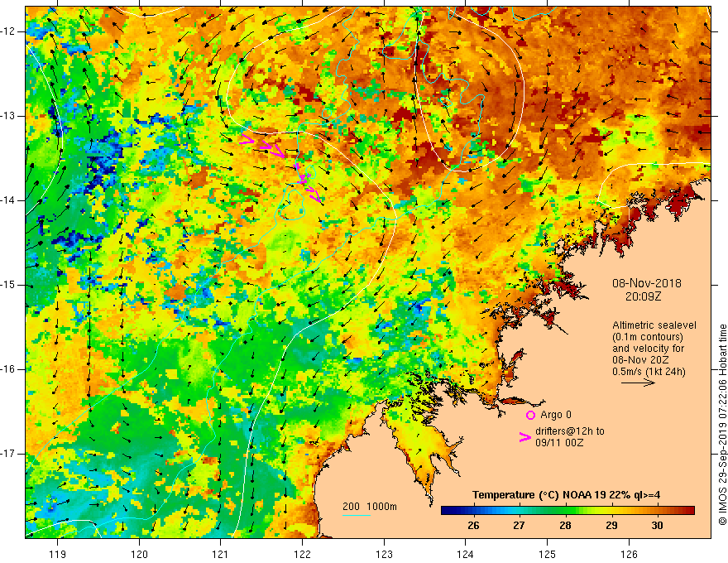The image size is (728, 563).
Task: Click the colorbar tick label 30
Action: pos(657,526)
